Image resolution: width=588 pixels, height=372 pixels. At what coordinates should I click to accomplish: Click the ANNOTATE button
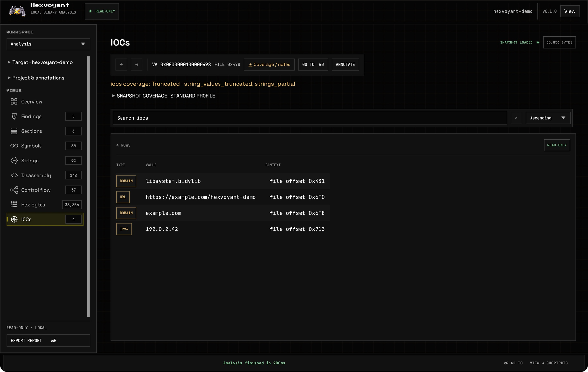(345, 64)
